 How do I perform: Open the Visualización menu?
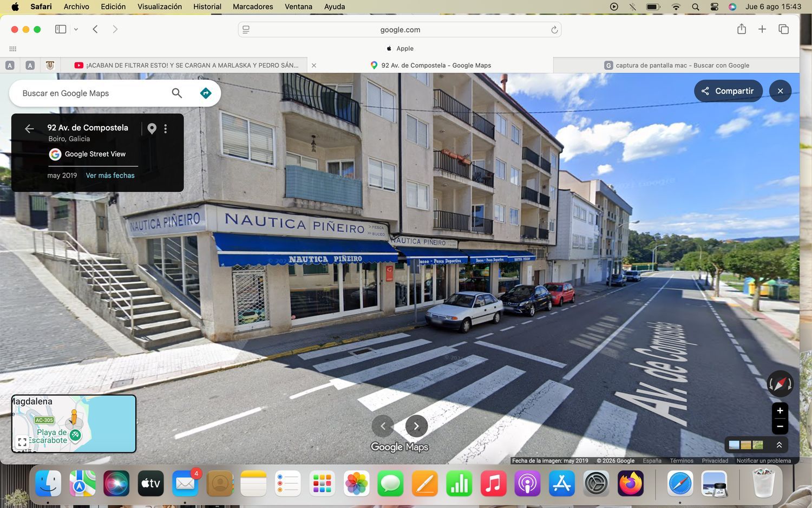click(160, 6)
